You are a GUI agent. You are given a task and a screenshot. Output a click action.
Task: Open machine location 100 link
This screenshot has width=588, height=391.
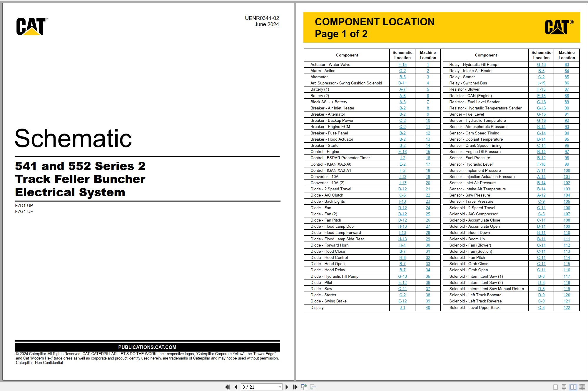pos(567,171)
